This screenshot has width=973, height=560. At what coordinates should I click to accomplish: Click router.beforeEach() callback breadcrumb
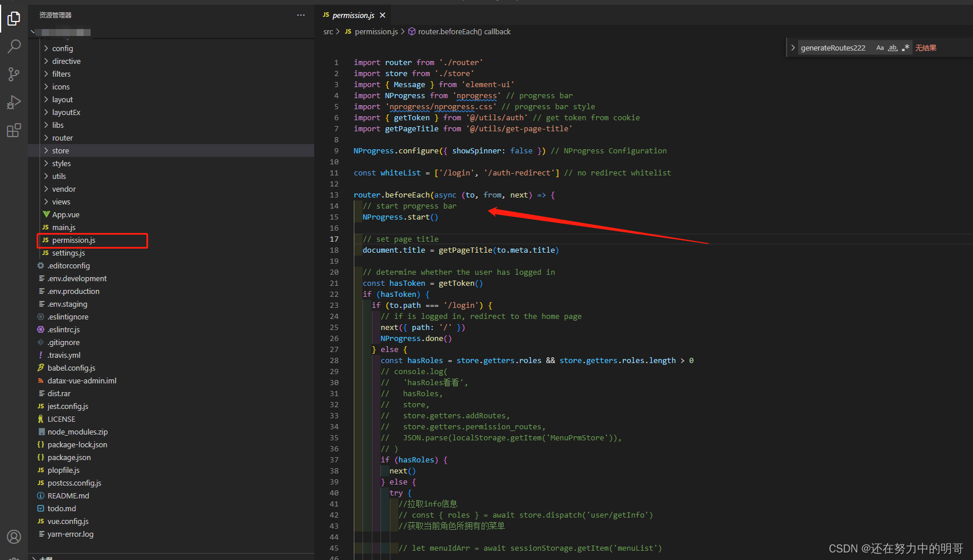click(459, 32)
